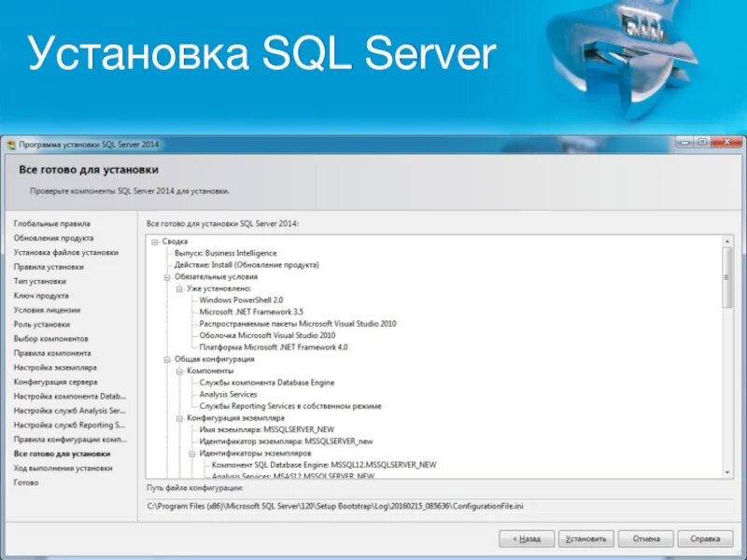
Task: Click the Установить button
Action: pos(586,539)
